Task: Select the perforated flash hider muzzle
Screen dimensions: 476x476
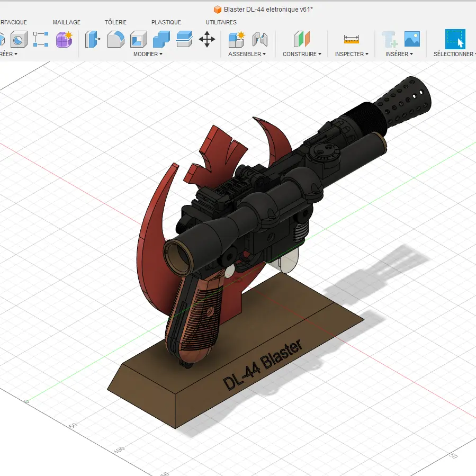Action: pos(404,102)
